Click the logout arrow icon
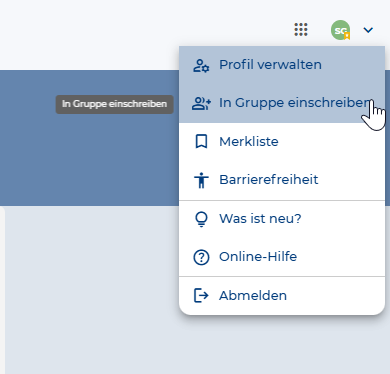 point(201,296)
